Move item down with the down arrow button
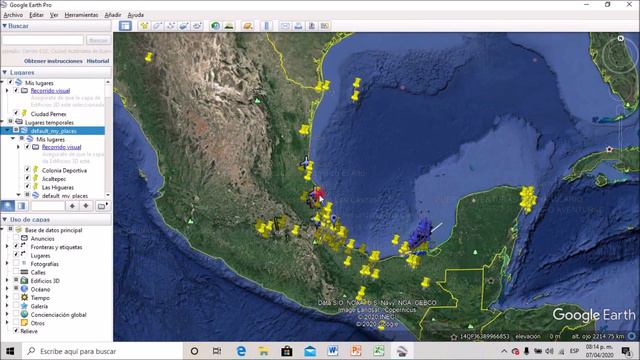640x360 pixels. pyautogui.click(x=86, y=206)
